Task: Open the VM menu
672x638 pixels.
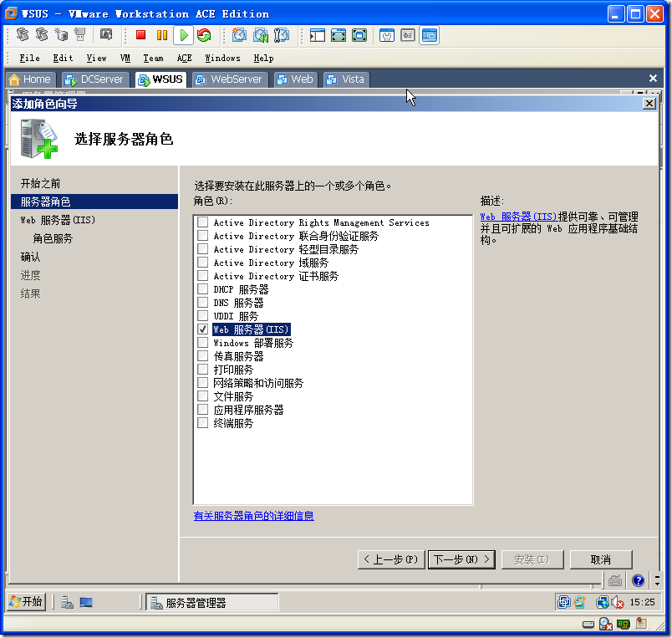Action: (125, 58)
